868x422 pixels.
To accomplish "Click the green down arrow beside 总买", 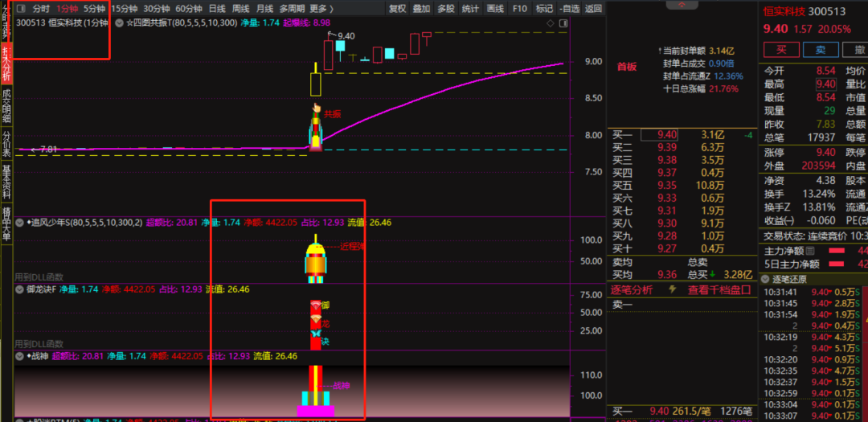I will tap(712, 274).
